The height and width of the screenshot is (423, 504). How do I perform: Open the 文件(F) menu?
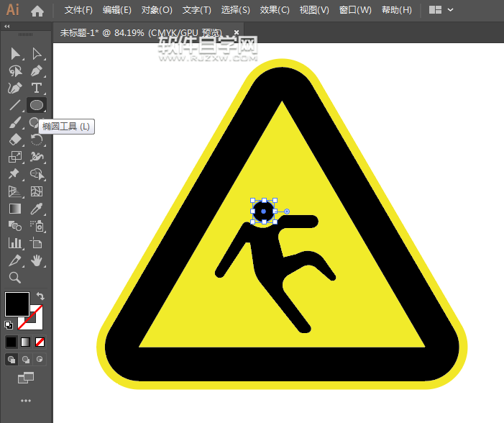pyautogui.click(x=78, y=10)
